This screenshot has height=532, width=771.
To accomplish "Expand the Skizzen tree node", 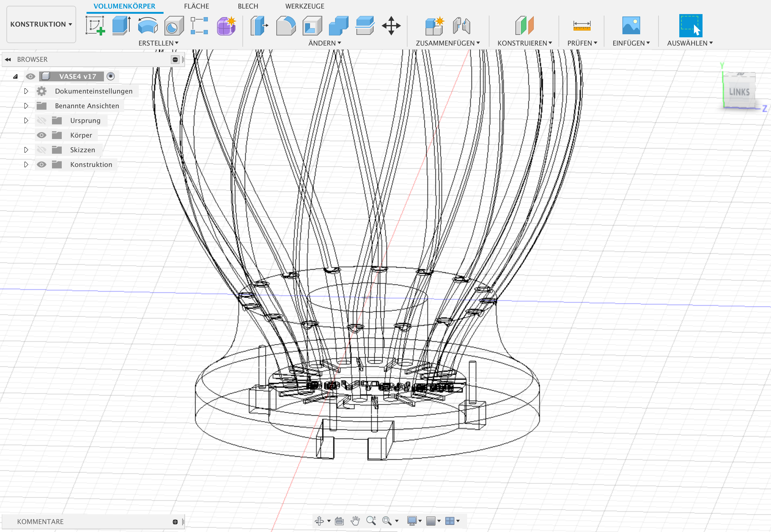I will pos(26,150).
